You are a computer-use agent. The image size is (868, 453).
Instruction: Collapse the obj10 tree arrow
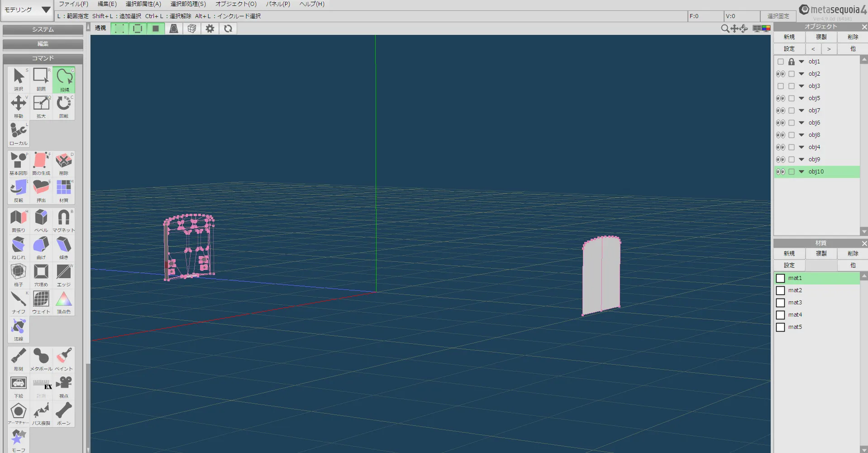coord(801,172)
